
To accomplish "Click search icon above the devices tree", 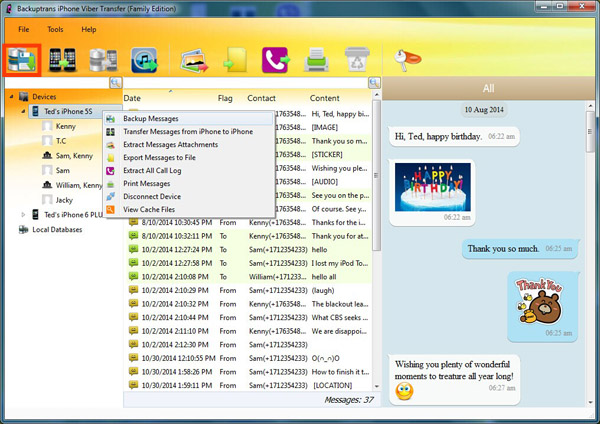I will [115, 82].
